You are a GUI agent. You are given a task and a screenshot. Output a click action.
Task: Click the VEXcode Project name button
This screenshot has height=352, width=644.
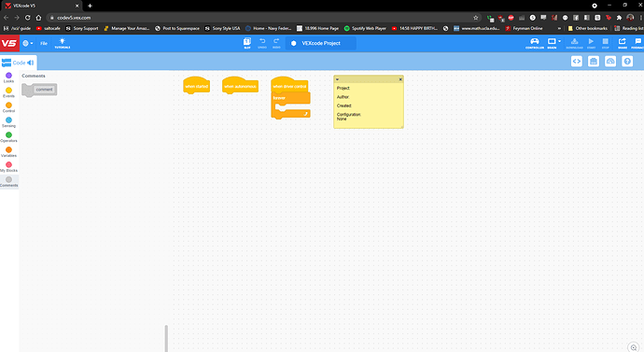pyautogui.click(x=321, y=43)
